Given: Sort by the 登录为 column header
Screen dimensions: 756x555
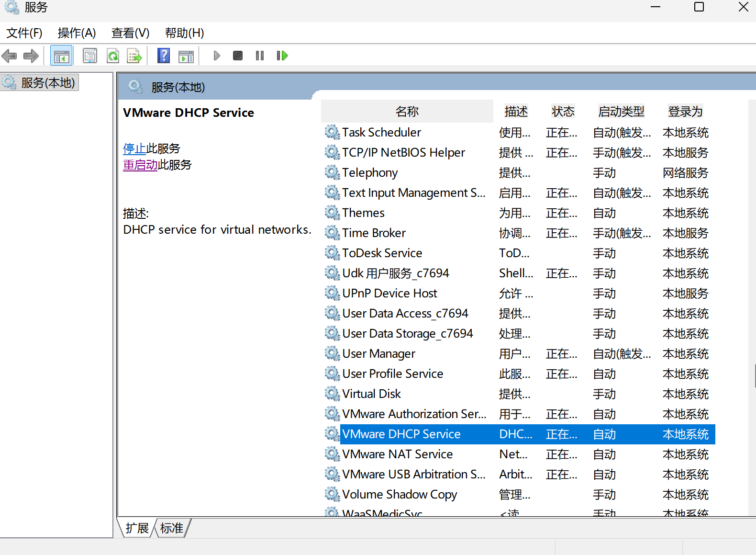Looking at the screenshot, I should coord(686,112).
